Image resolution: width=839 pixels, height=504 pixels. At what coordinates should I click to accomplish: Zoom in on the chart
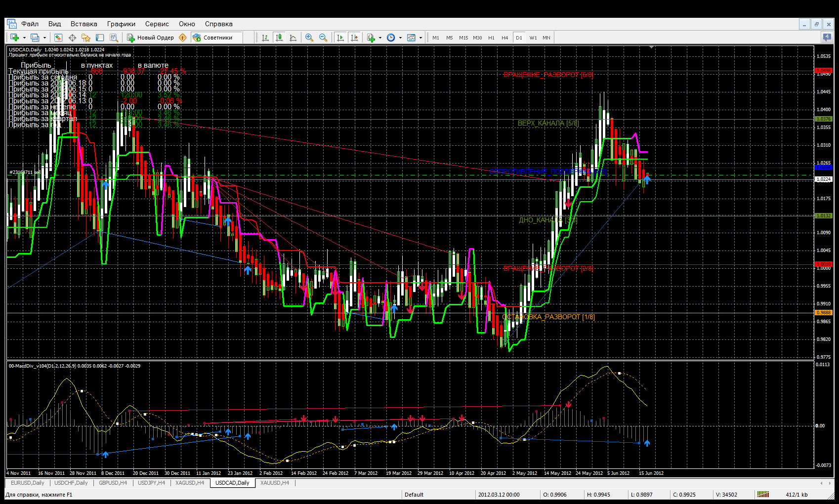coord(309,38)
